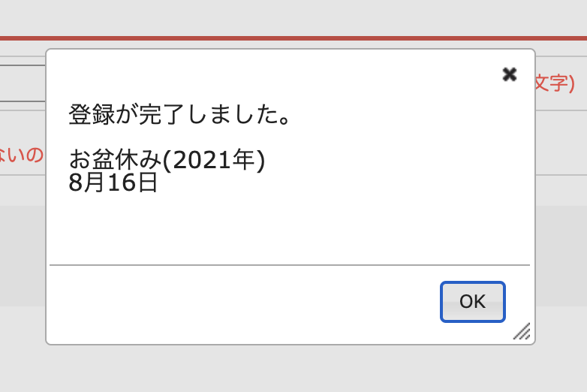
Task: Click the 8月16日 date text
Action: tap(113, 182)
